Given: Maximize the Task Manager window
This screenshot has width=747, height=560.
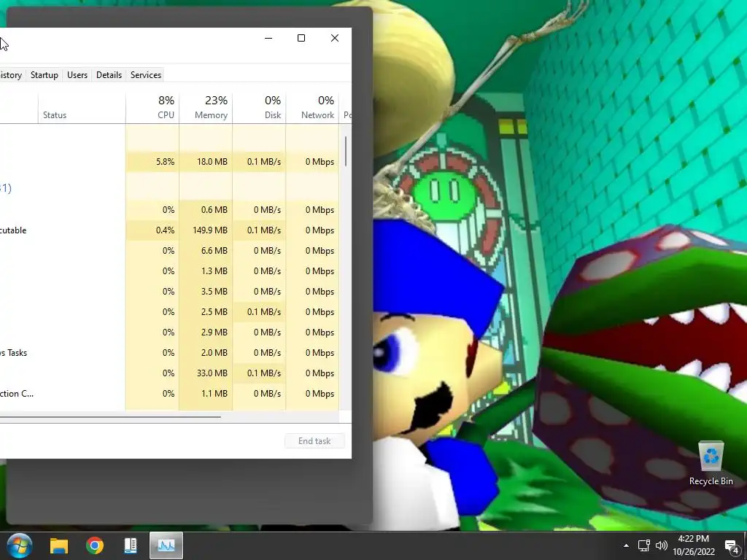Looking at the screenshot, I should click(301, 38).
